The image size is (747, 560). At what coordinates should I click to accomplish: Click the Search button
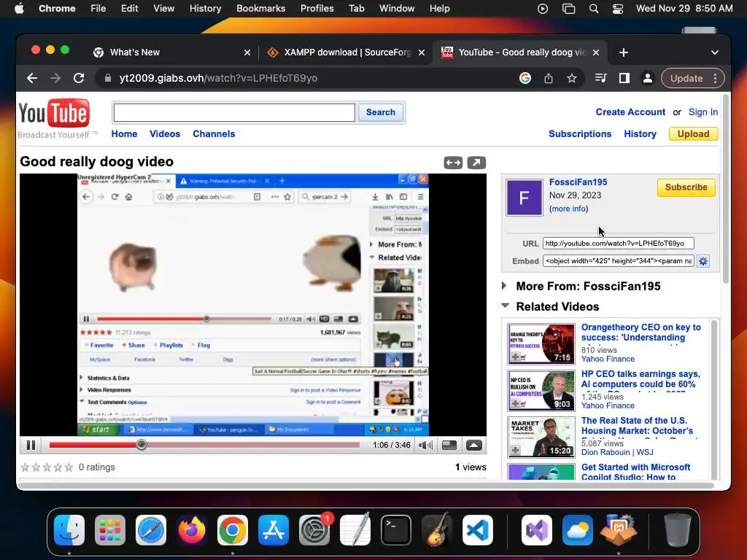click(x=381, y=112)
